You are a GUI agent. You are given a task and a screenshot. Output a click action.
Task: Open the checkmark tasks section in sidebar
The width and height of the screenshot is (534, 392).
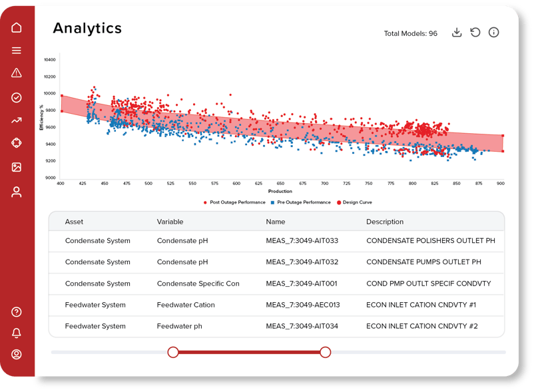[17, 95]
